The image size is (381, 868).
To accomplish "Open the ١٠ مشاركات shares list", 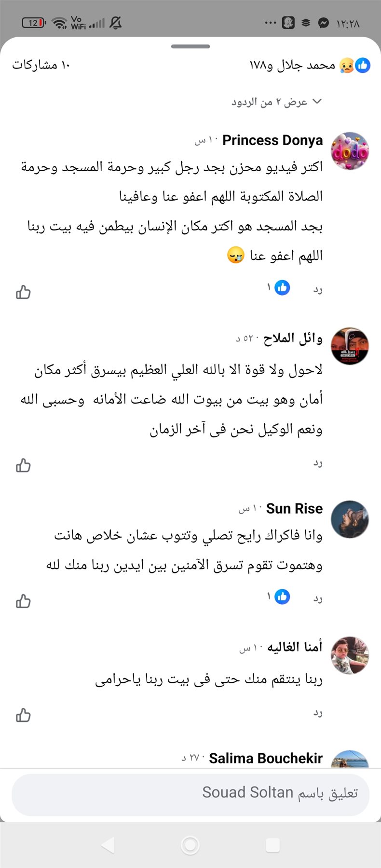I will coord(41,65).
